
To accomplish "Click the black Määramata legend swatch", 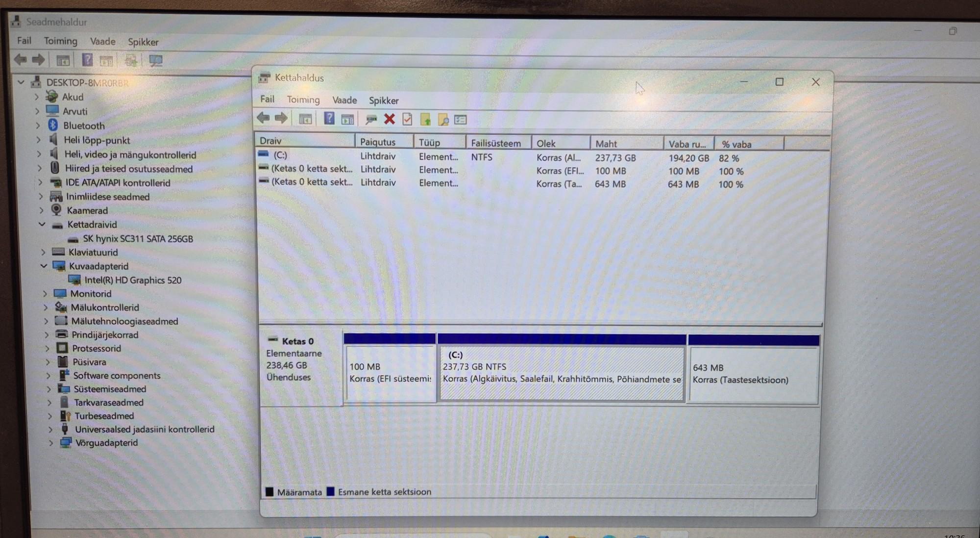I will pyautogui.click(x=269, y=491).
